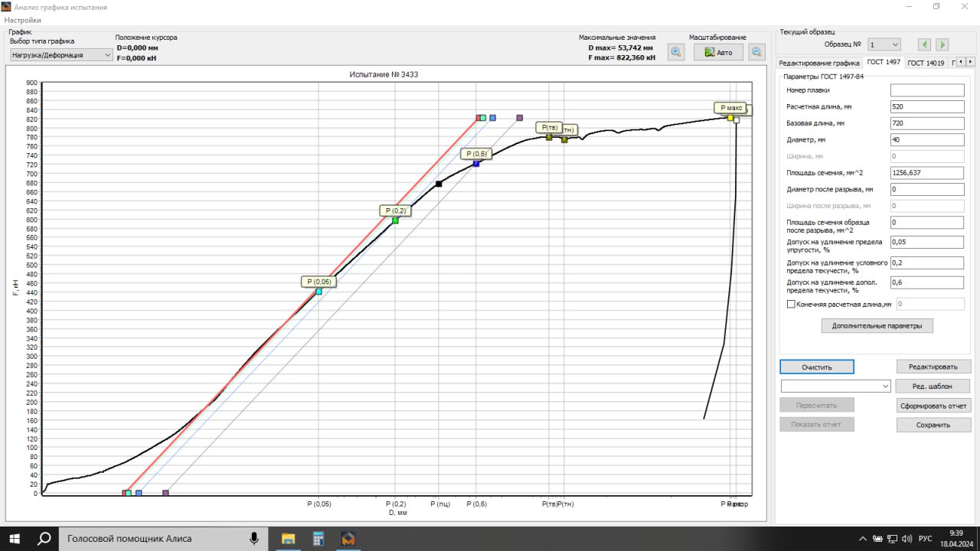980x551 pixels.
Task: Open the report template dropdown
Action: [835, 386]
